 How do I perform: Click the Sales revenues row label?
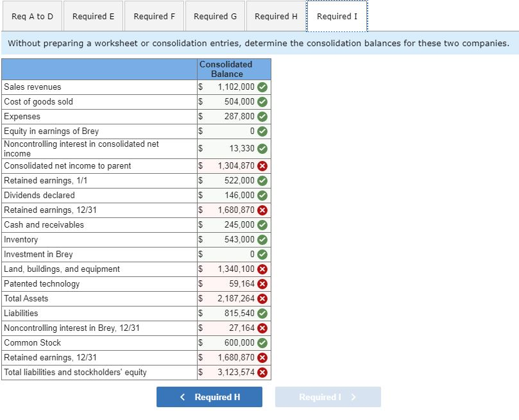[x=33, y=87]
